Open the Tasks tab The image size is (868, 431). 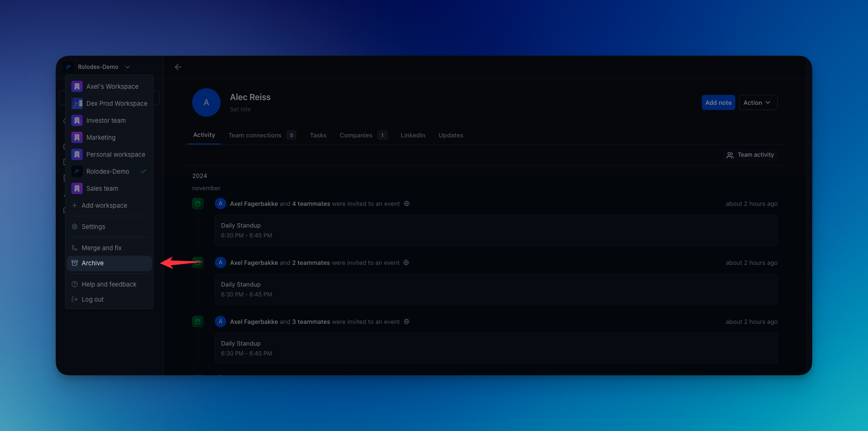coord(318,135)
